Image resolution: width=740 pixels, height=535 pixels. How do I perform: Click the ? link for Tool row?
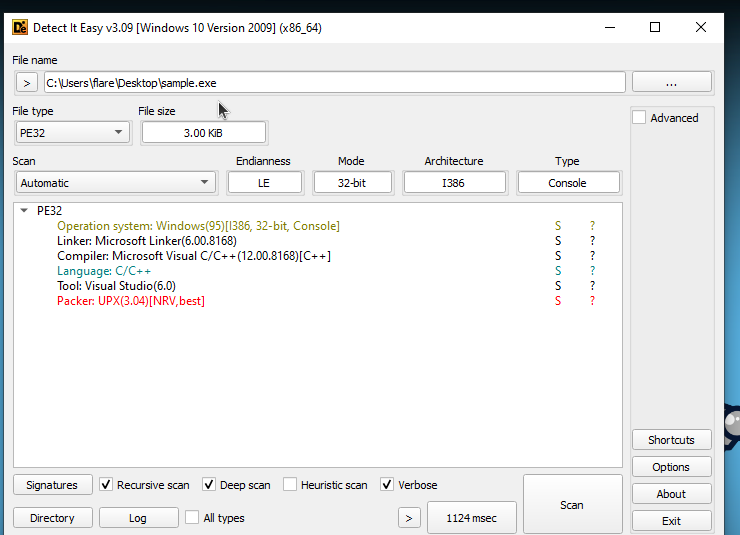[x=592, y=286]
